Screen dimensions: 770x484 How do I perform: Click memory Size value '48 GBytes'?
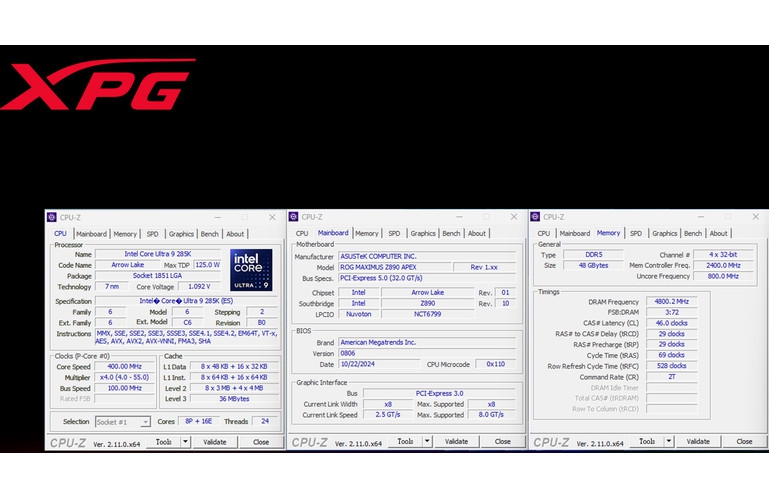point(593,266)
